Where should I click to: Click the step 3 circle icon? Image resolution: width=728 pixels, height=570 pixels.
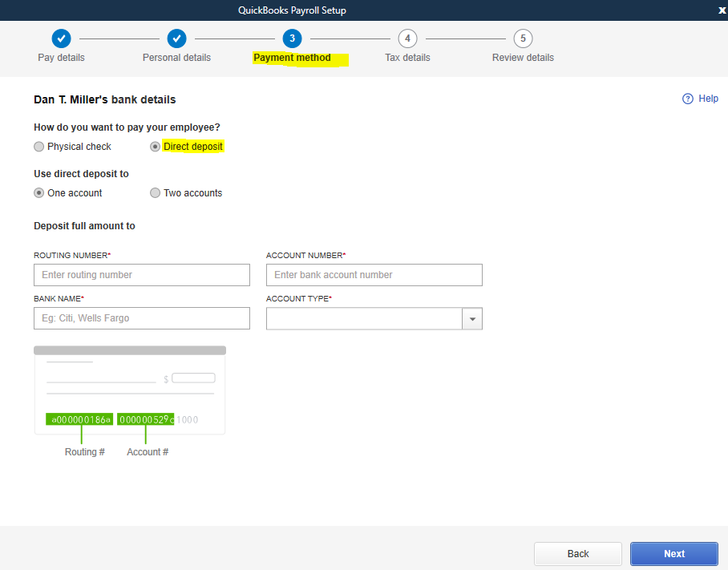[x=292, y=38]
